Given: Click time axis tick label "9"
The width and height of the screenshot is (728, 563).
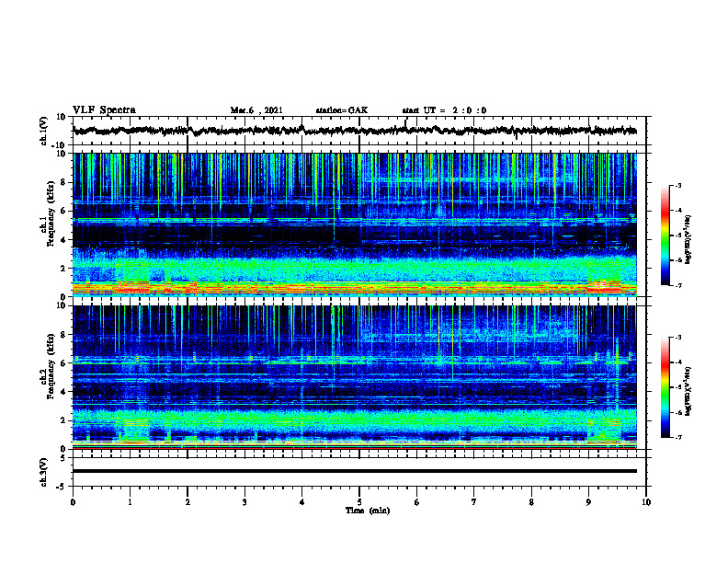Looking at the screenshot, I should [x=588, y=502].
